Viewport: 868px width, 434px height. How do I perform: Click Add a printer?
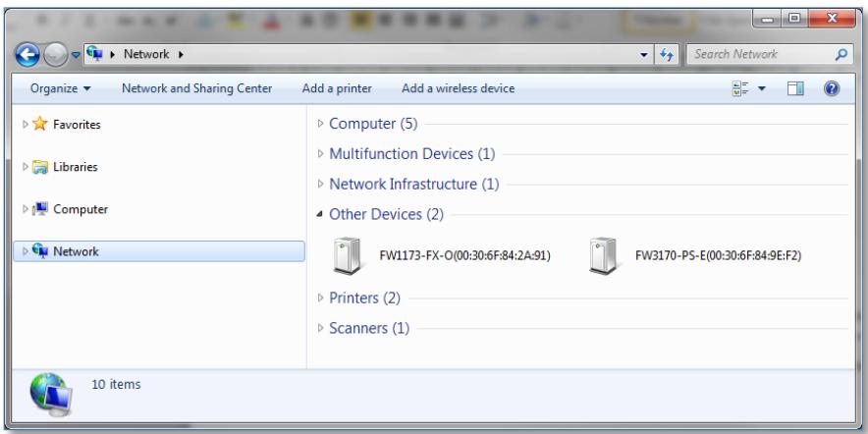pyautogui.click(x=337, y=88)
